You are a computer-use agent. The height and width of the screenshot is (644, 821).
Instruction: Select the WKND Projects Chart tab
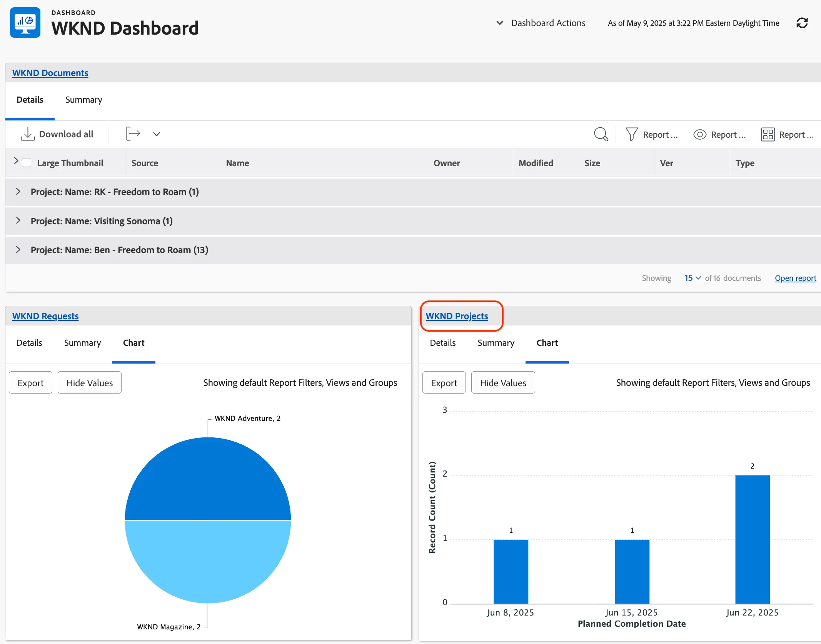point(547,343)
